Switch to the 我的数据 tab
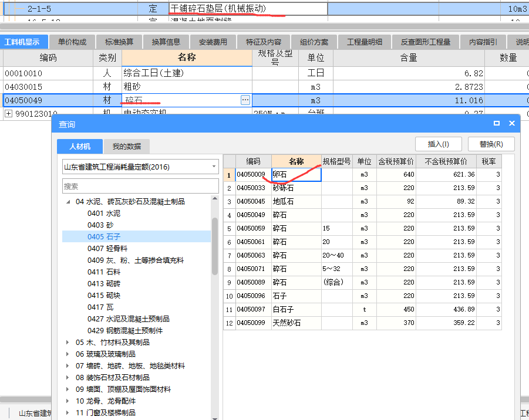The image size is (529, 420). pos(126,146)
